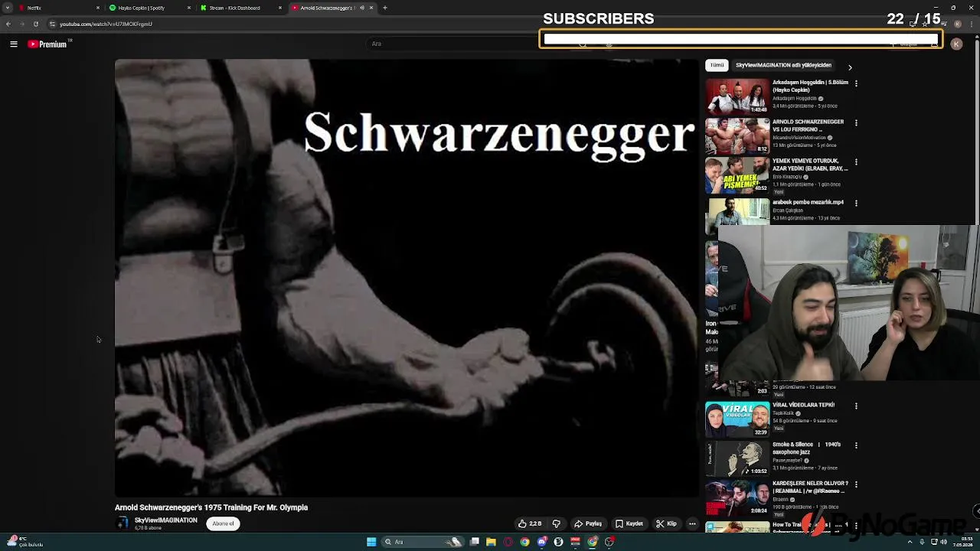
Task: Like the video with 2,2 B likes
Action: (x=530, y=523)
